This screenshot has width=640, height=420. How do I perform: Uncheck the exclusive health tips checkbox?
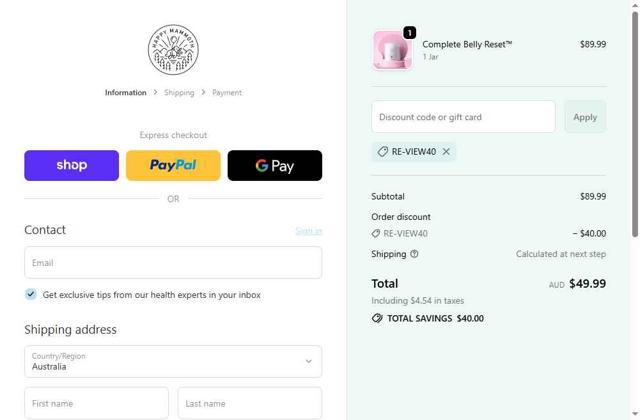31,295
